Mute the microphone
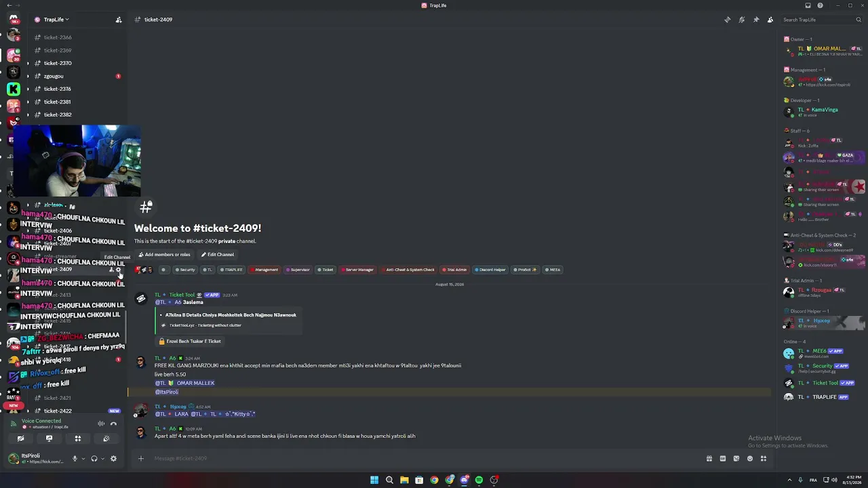 click(x=75, y=459)
